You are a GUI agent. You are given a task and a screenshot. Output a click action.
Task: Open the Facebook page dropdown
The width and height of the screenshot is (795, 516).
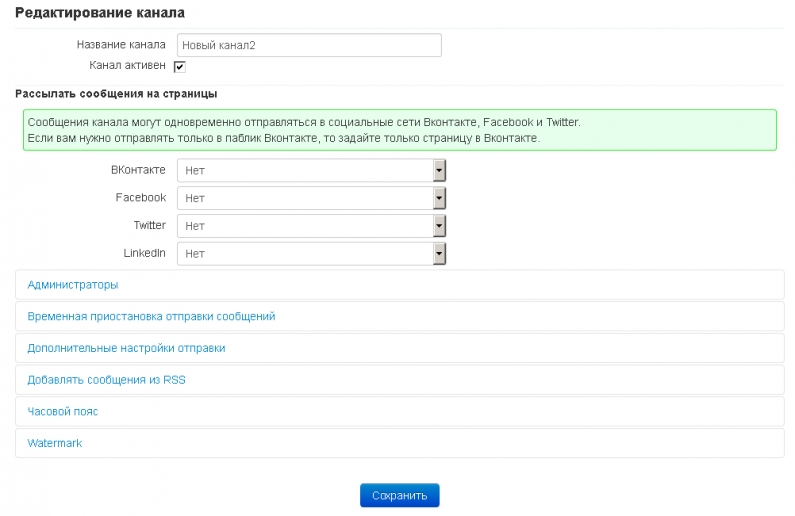(311, 198)
